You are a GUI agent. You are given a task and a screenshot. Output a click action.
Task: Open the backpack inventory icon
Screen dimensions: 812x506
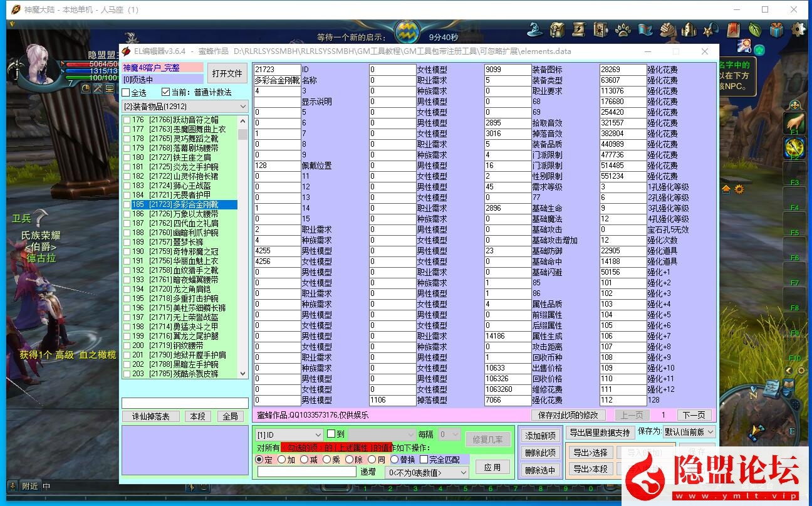[557, 29]
